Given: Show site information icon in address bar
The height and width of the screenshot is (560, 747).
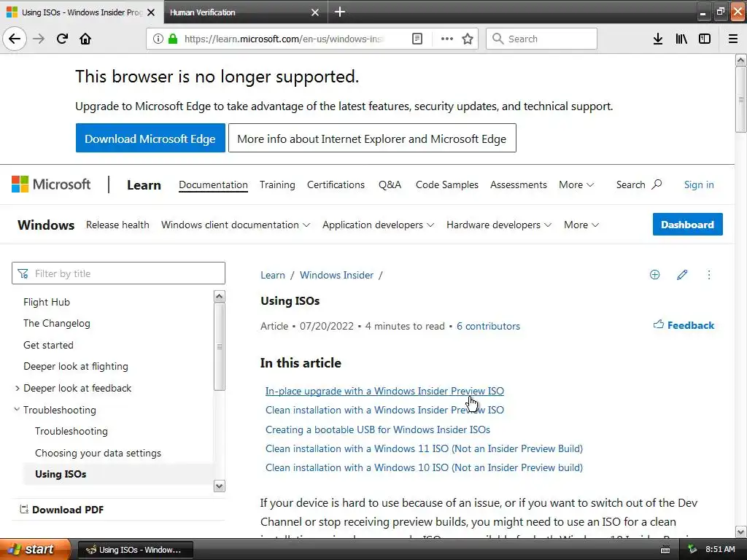Looking at the screenshot, I should coord(158,39).
